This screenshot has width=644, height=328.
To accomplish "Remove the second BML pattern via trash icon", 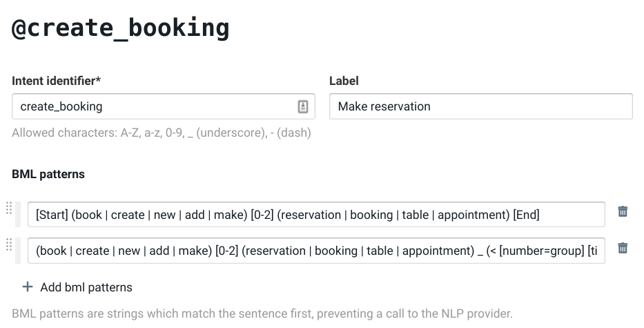I will (623, 248).
